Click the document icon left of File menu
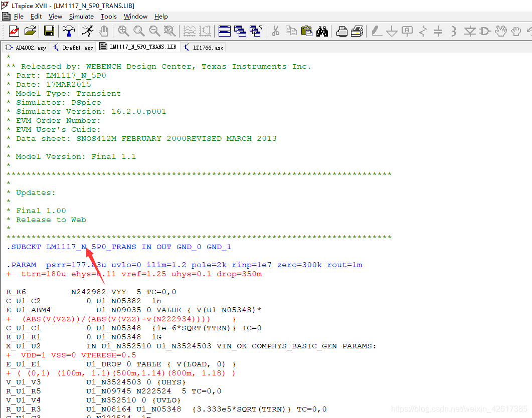 click(6, 16)
